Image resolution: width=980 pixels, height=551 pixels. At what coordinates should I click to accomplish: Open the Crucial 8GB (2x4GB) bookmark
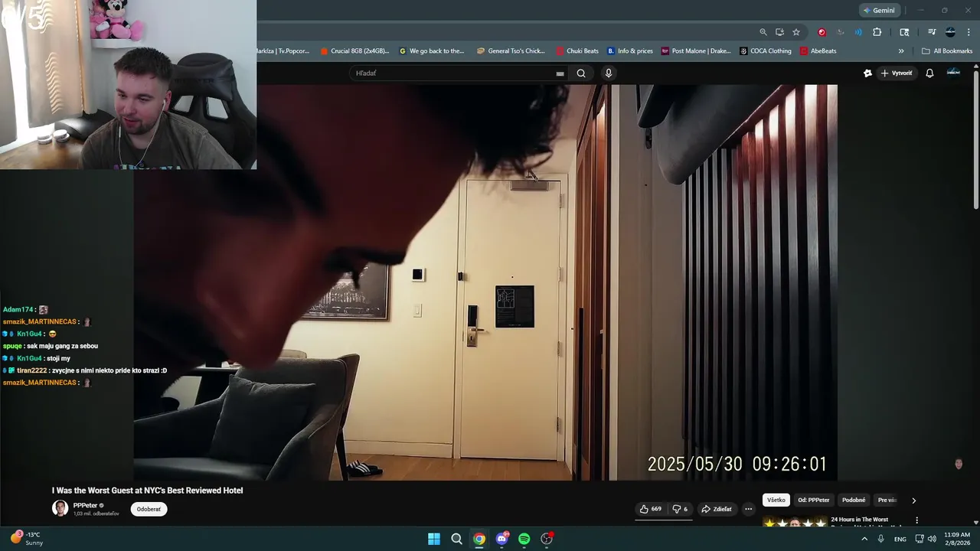point(354,51)
